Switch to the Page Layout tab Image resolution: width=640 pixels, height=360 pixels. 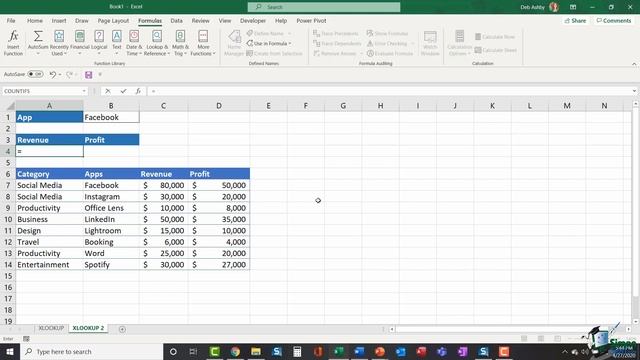(113, 20)
